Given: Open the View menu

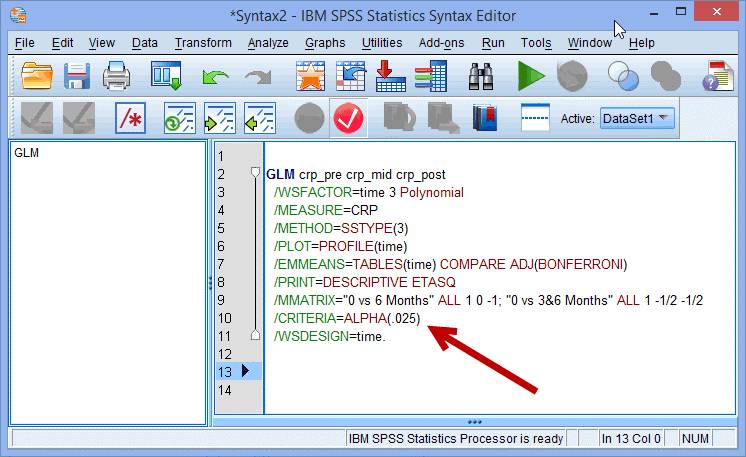Looking at the screenshot, I should pos(101,43).
